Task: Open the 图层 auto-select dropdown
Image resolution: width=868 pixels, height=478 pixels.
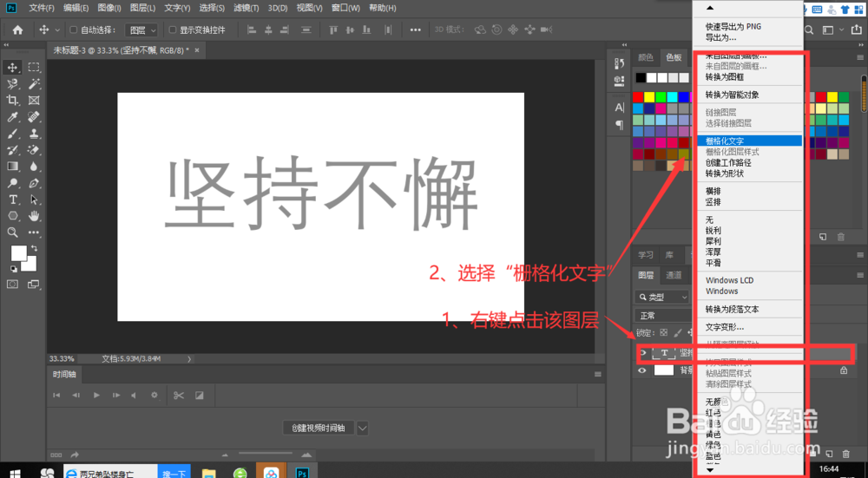Action: [141, 29]
